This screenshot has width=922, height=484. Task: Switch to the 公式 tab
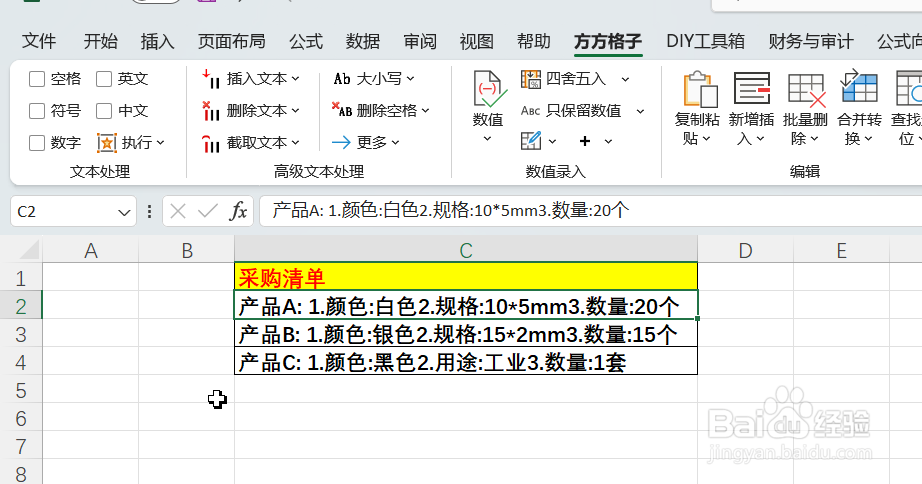[306, 41]
